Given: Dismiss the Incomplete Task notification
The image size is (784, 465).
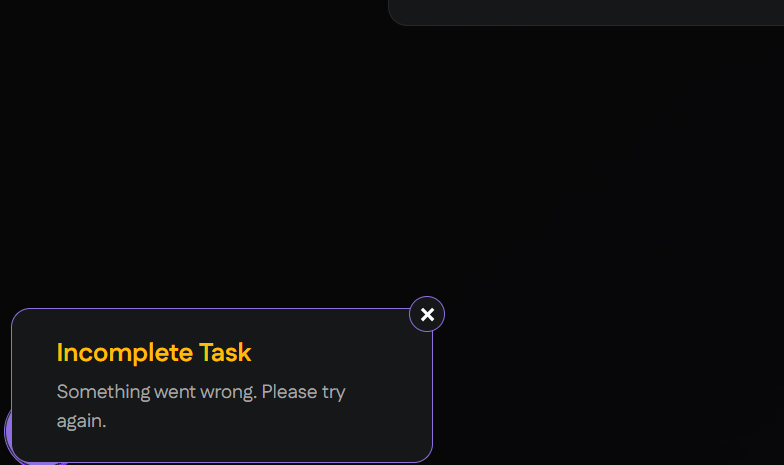Looking at the screenshot, I should point(427,314).
